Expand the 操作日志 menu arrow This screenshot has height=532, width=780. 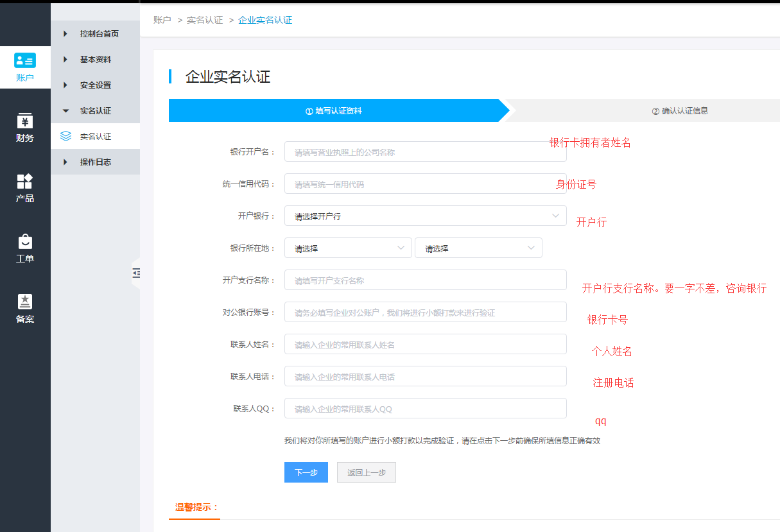pyautogui.click(x=65, y=162)
